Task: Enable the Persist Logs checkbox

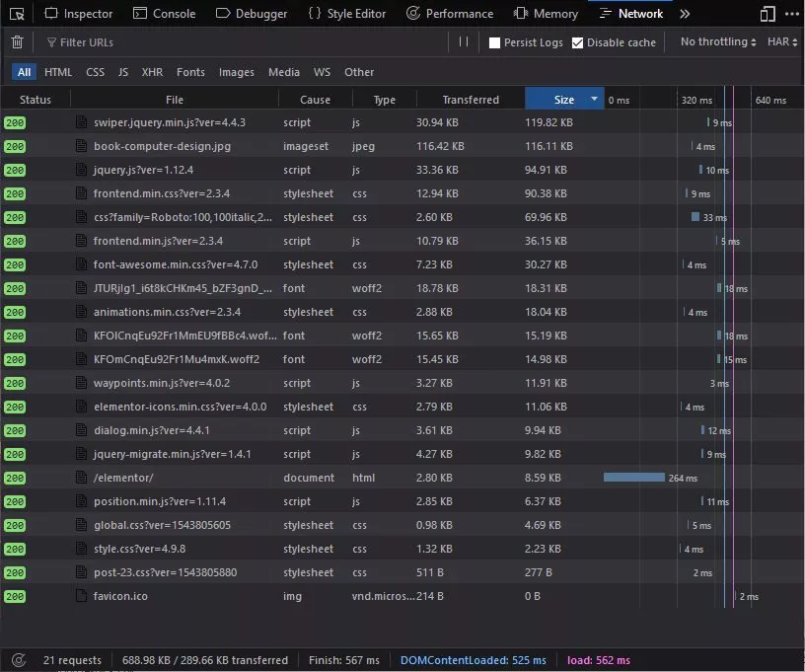Action: pos(495,43)
